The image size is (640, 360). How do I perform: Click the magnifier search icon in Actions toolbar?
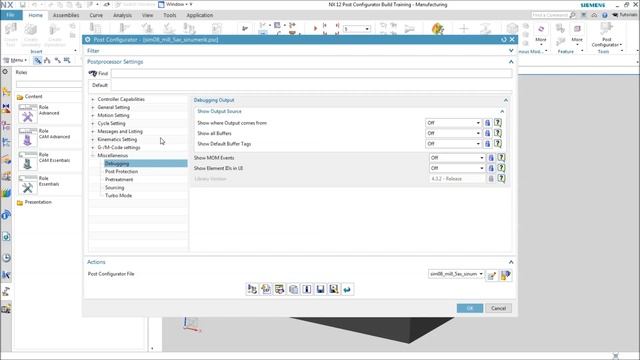tap(334, 289)
